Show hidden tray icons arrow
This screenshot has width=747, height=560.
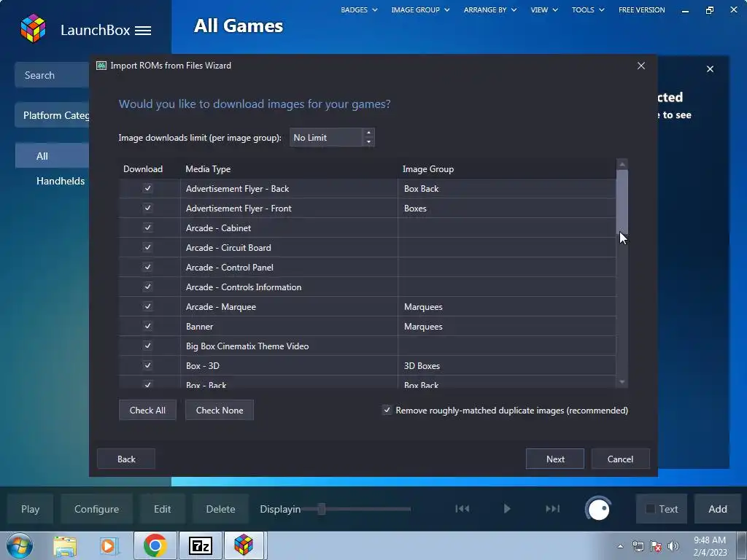pyautogui.click(x=620, y=546)
